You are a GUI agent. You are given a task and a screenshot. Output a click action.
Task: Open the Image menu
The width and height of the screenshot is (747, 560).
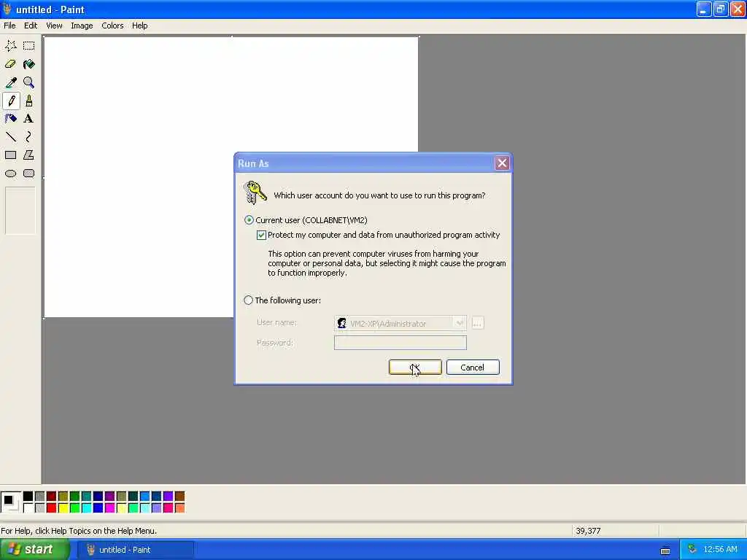pos(82,26)
